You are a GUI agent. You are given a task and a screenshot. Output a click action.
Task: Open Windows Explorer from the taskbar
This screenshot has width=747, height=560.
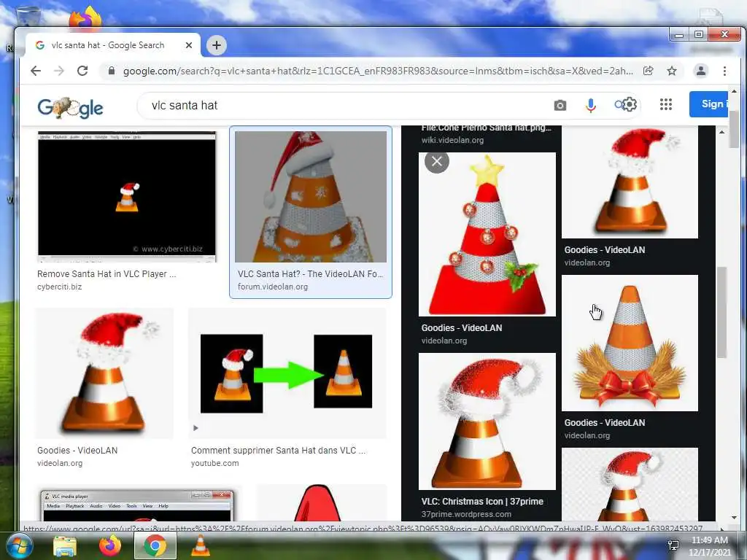pyautogui.click(x=65, y=545)
